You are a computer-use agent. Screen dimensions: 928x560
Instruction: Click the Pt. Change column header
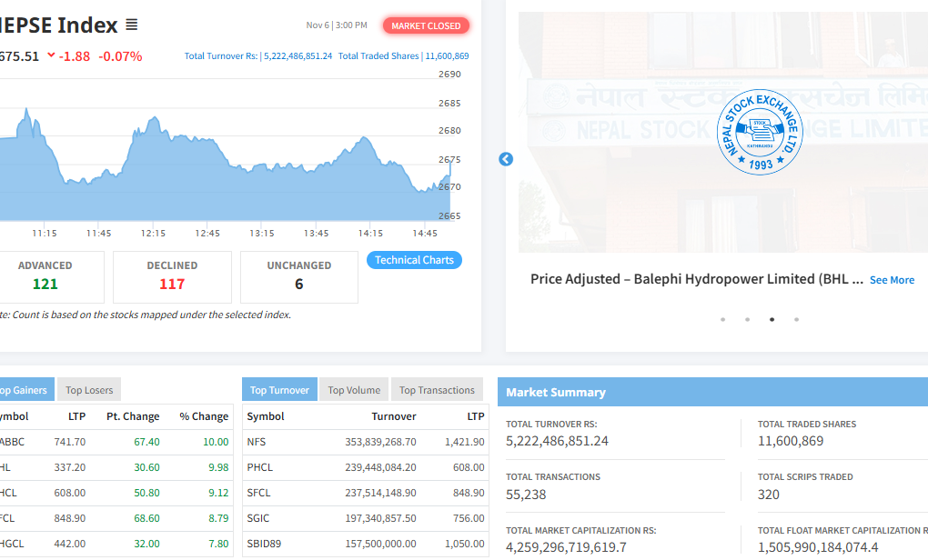tap(133, 416)
